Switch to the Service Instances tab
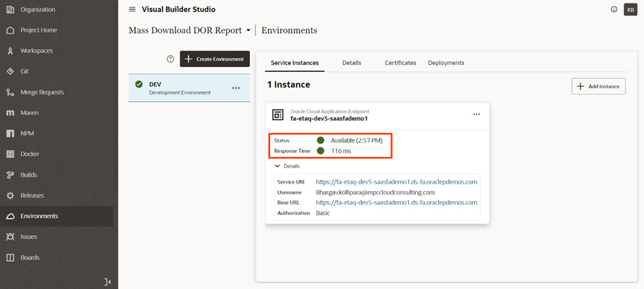 pyautogui.click(x=295, y=63)
